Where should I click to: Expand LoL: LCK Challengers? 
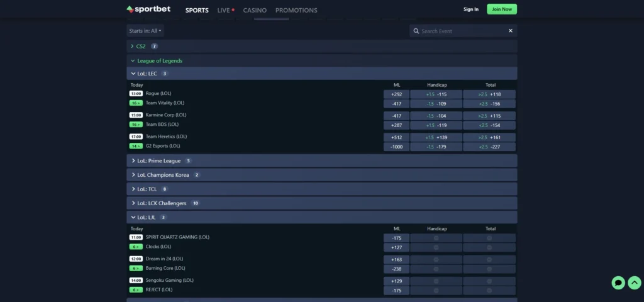pos(321,203)
